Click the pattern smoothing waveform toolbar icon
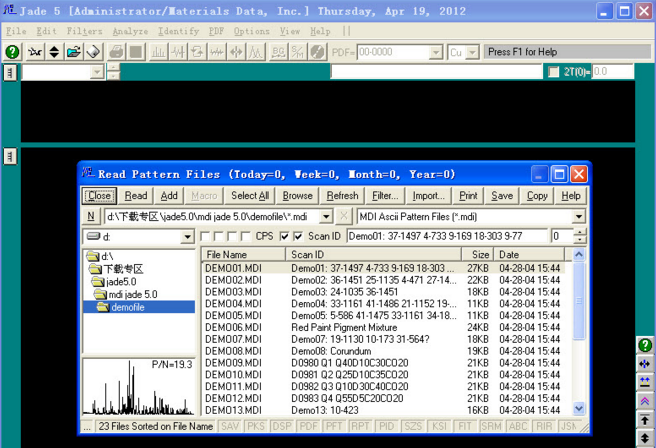656x448 pixels. (178, 52)
